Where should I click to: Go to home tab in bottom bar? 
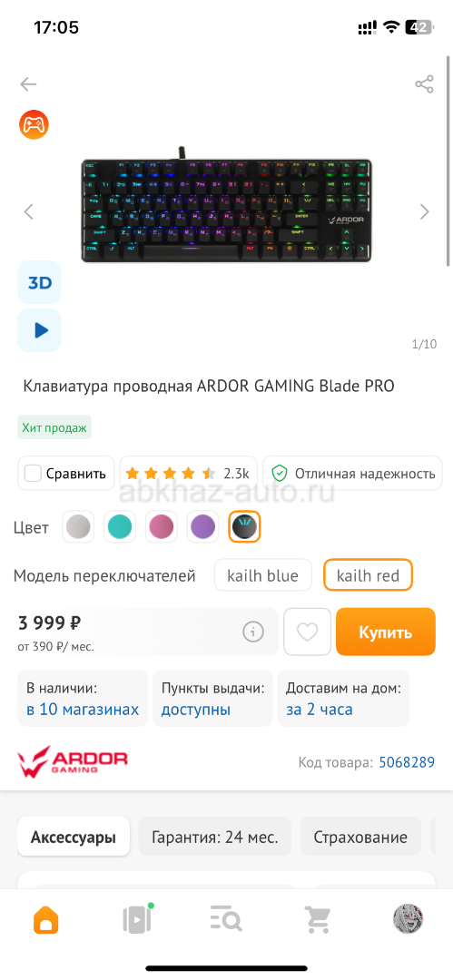(x=46, y=918)
